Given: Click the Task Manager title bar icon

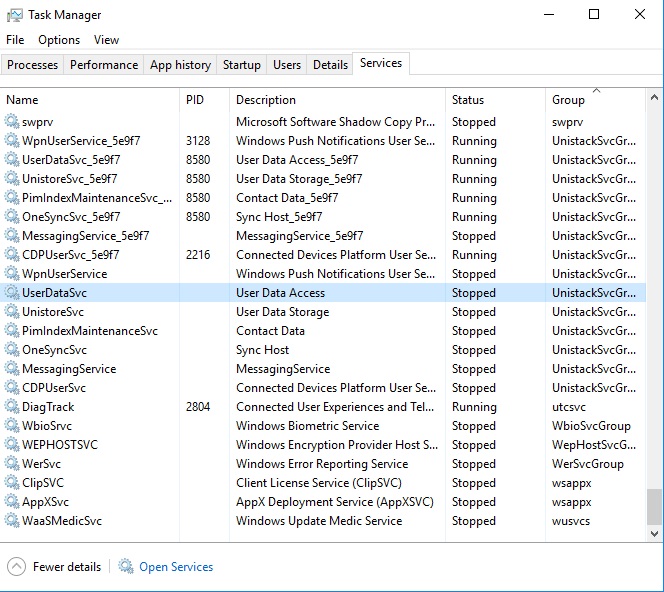Looking at the screenshot, I should click(x=14, y=15).
